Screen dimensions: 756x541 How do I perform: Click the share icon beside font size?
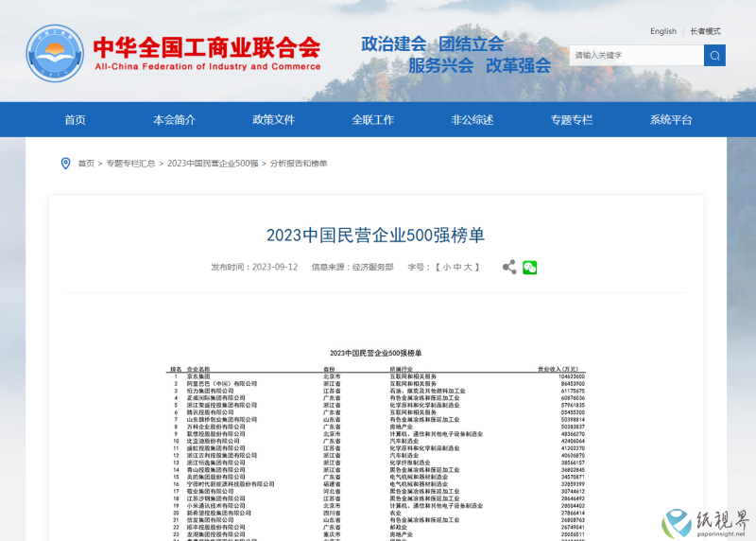[509, 267]
